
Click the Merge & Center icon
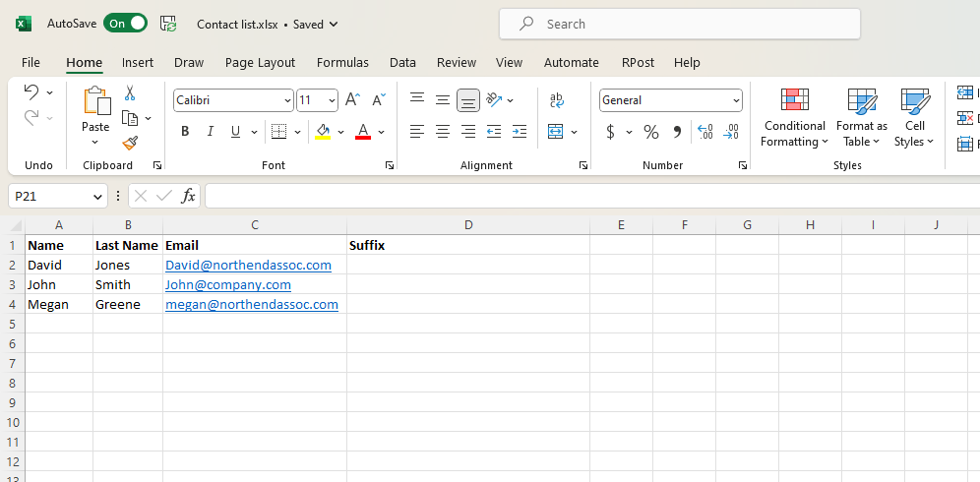click(556, 132)
